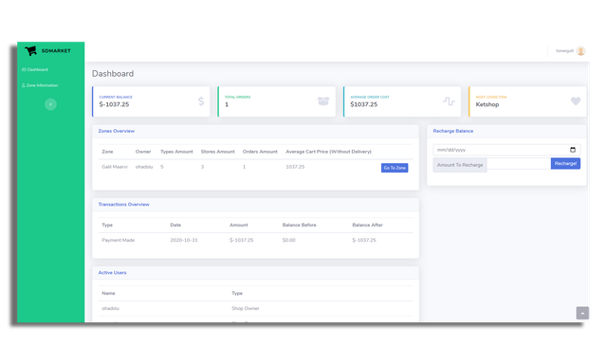Click the SDMarket shopping cart logo

coord(30,50)
